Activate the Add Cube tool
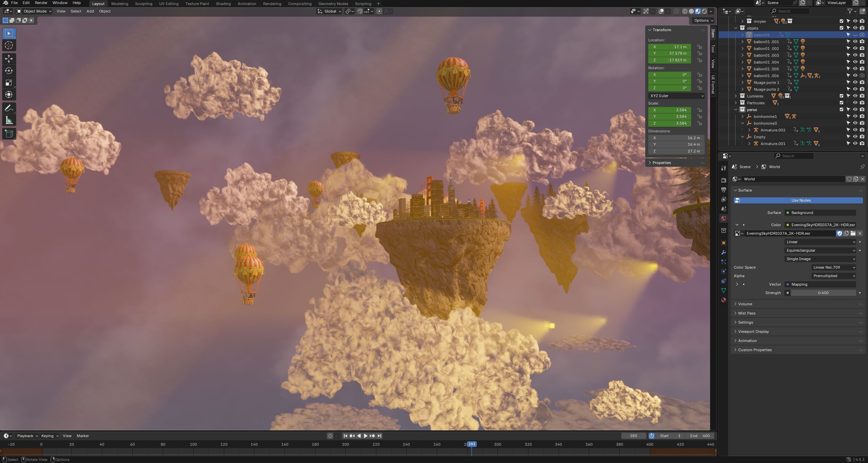This screenshot has height=463, width=868. (9, 134)
